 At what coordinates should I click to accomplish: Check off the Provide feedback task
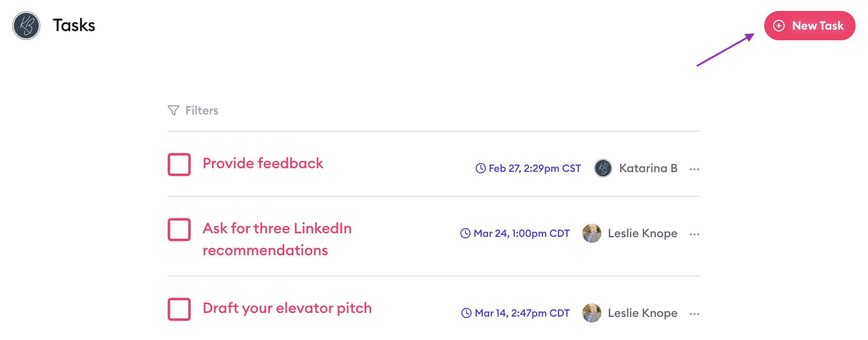coord(179,165)
